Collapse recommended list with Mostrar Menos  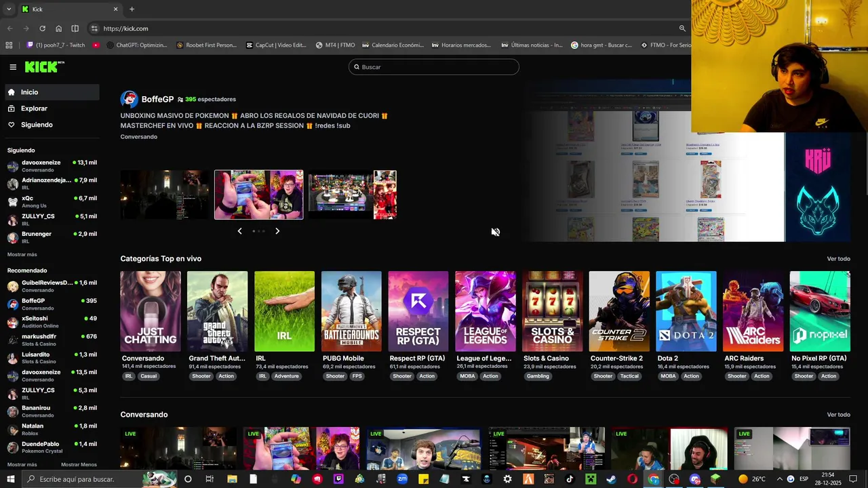(79, 465)
